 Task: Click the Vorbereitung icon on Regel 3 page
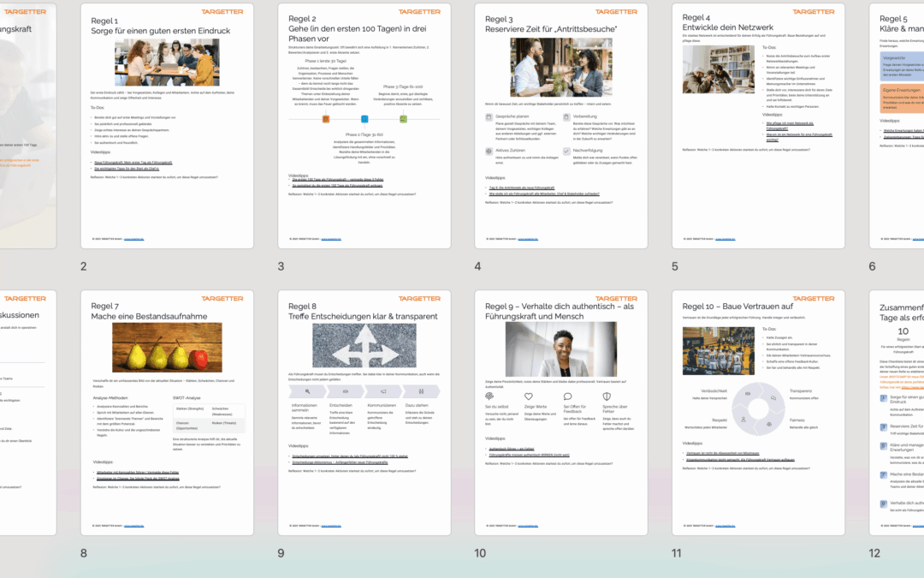click(x=566, y=116)
